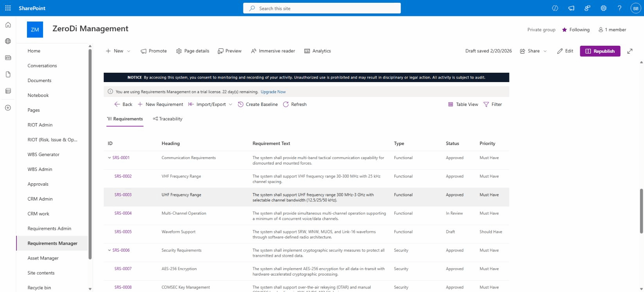The image size is (644, 292).
Task: Open WBS Generator in navigation
Action: [43, 154]
